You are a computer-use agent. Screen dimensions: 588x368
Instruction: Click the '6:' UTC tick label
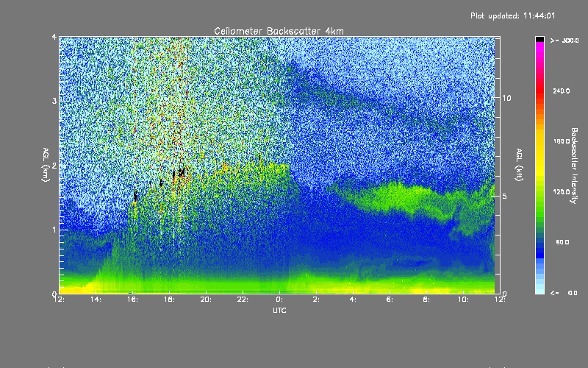[x=390, y=300]
